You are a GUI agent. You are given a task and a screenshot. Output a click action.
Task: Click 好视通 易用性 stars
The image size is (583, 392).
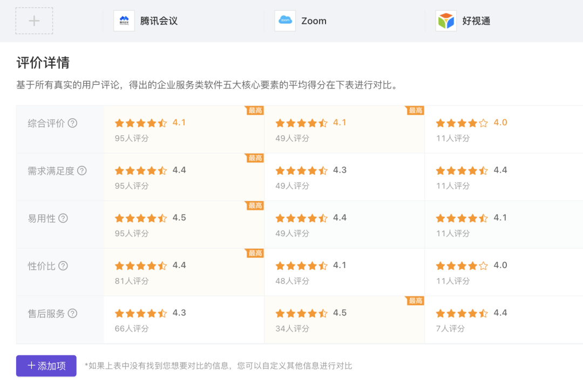(x=462, y=218)
